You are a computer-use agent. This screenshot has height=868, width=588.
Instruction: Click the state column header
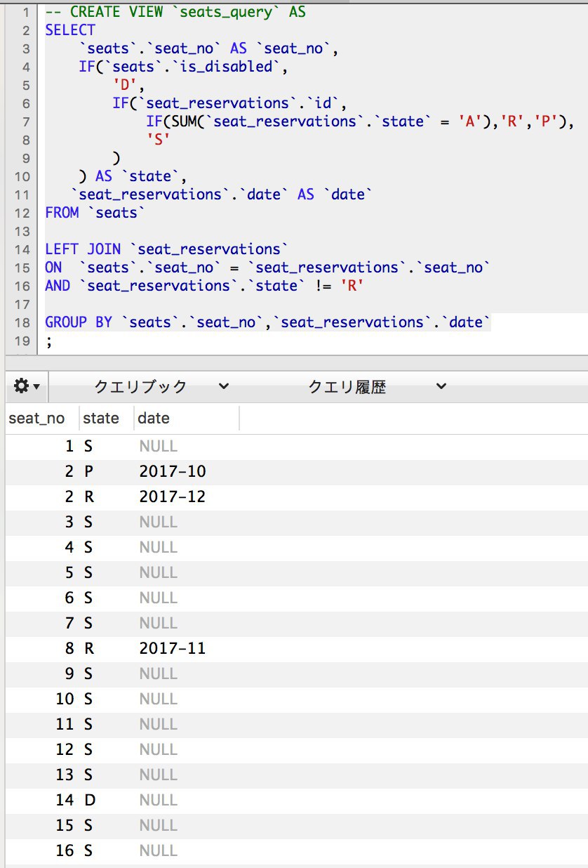pos(101,419)
